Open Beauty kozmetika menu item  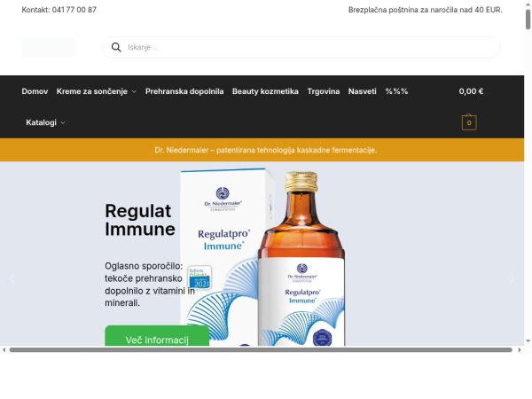click(x=265, y=91)
